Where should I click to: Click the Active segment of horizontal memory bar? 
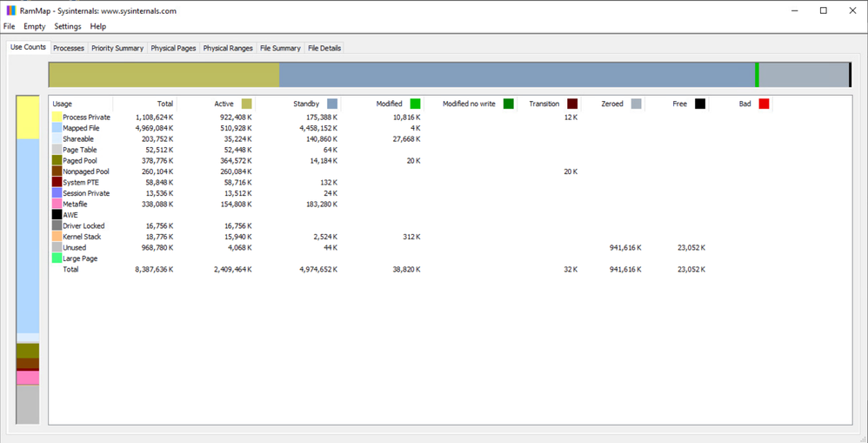(x=164, y=75)
